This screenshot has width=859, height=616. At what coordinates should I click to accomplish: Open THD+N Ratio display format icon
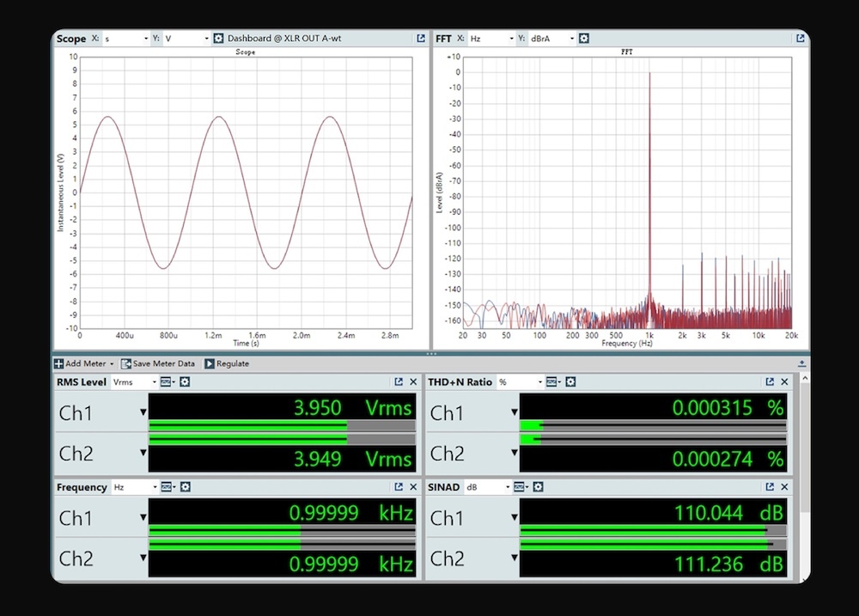click(553, 382)
